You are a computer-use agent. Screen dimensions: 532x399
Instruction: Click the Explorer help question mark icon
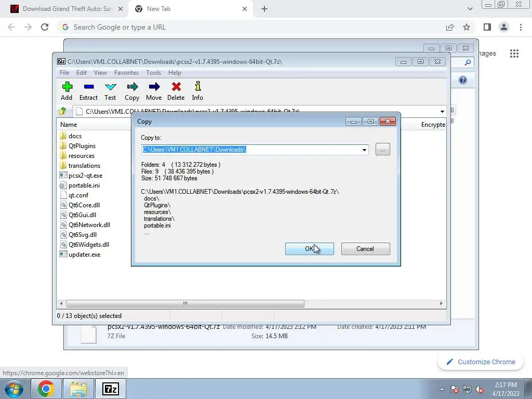pyautogui.click(x=463, y=80)
